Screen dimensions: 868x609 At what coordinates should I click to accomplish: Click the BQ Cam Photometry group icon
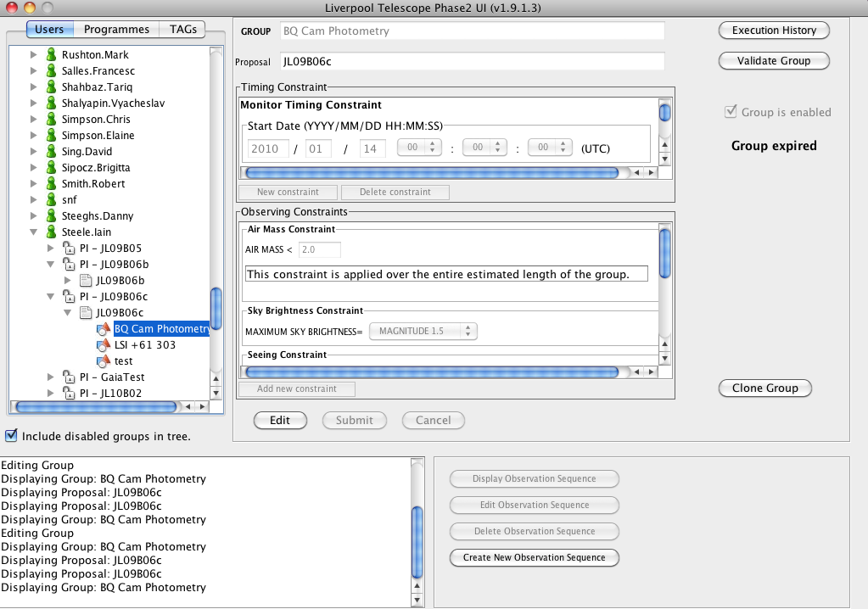[x=104, y=328]
